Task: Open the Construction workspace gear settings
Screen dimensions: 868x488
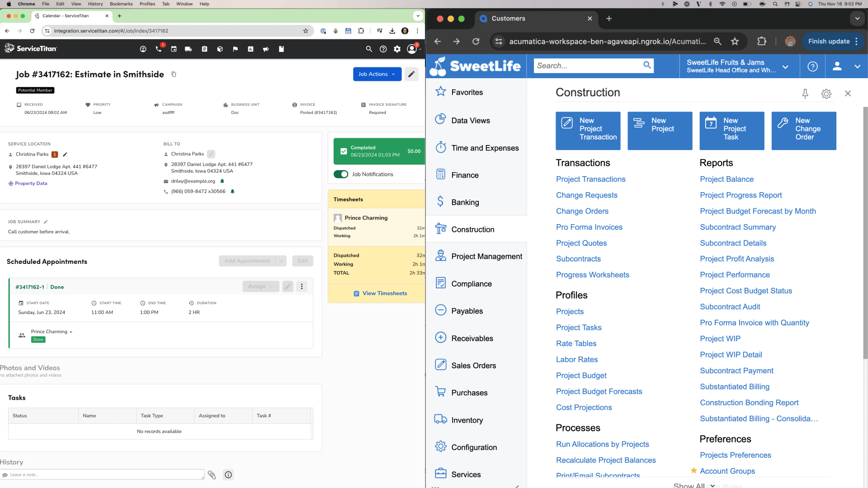Action: pos(826,94)
